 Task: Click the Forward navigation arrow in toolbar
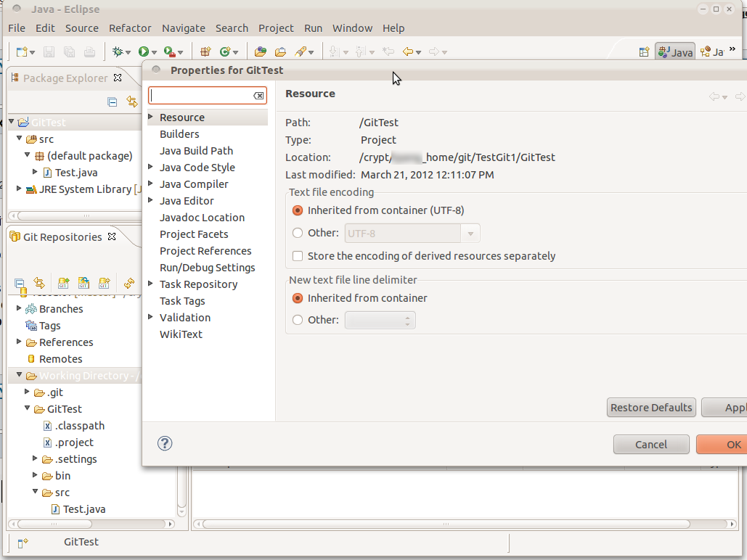pos(434,52)
